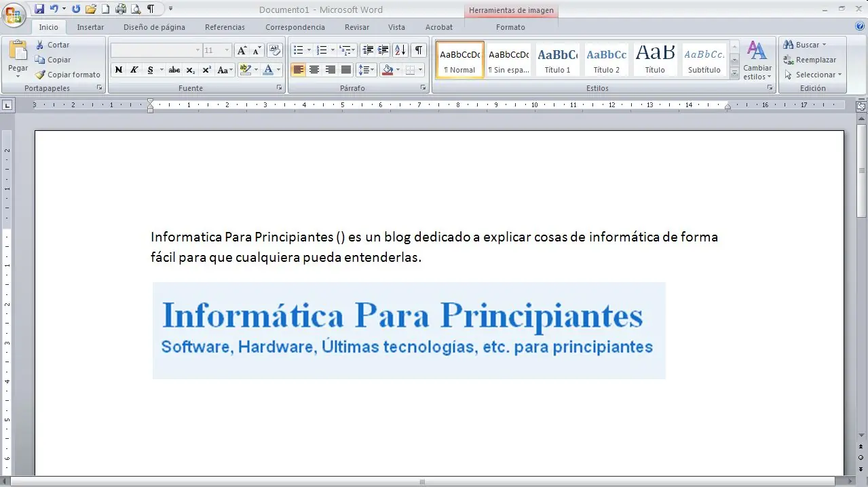Toggle italic formatting with the K button
Viewport: 868px width, 487px height.
click(x=134, y=70)
